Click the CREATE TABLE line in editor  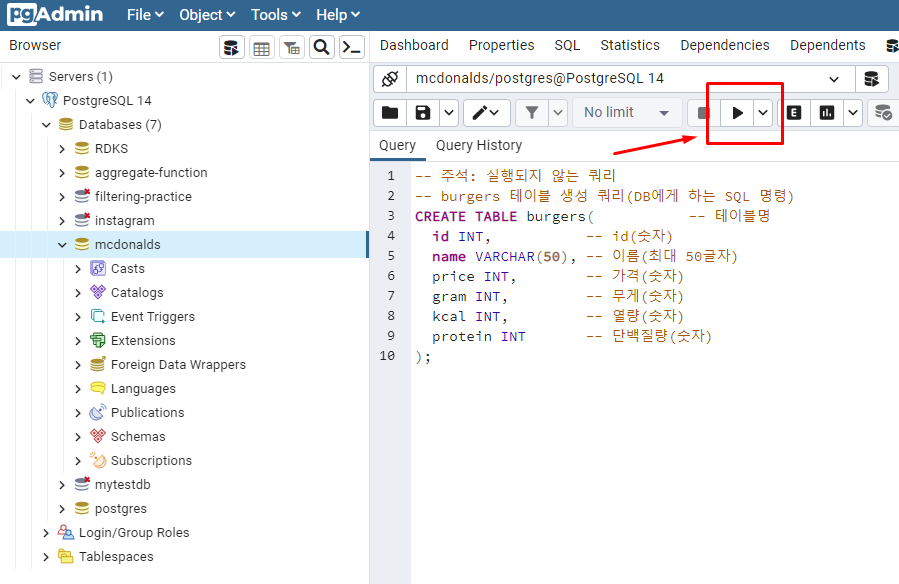592,216
